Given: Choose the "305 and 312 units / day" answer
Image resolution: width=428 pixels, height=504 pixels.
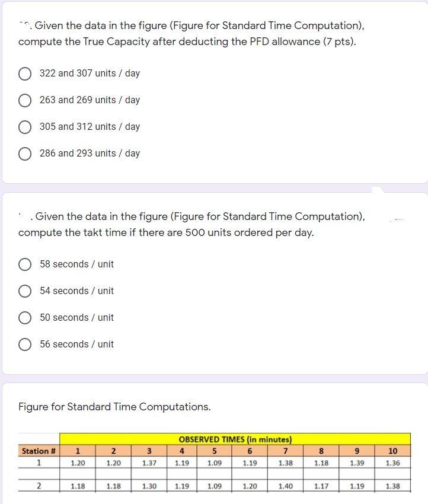Looking at the screenshot, I should (x=25, y=127).
